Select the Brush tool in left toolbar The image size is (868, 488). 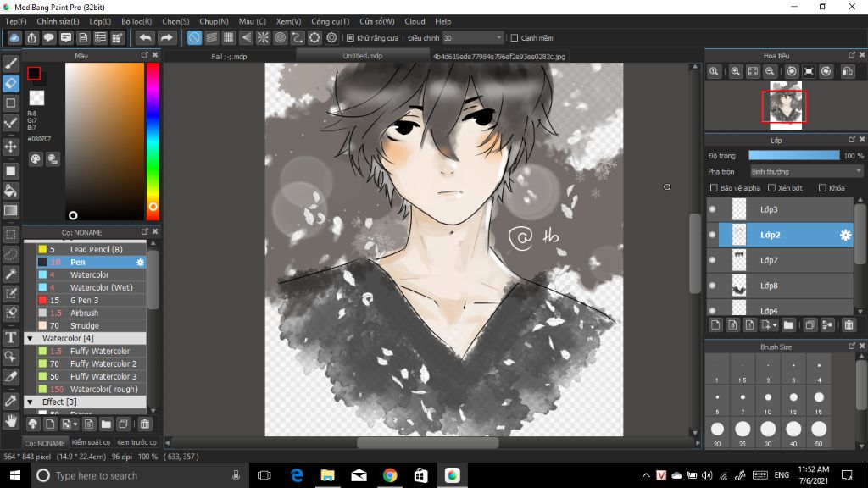coord(10,64)
